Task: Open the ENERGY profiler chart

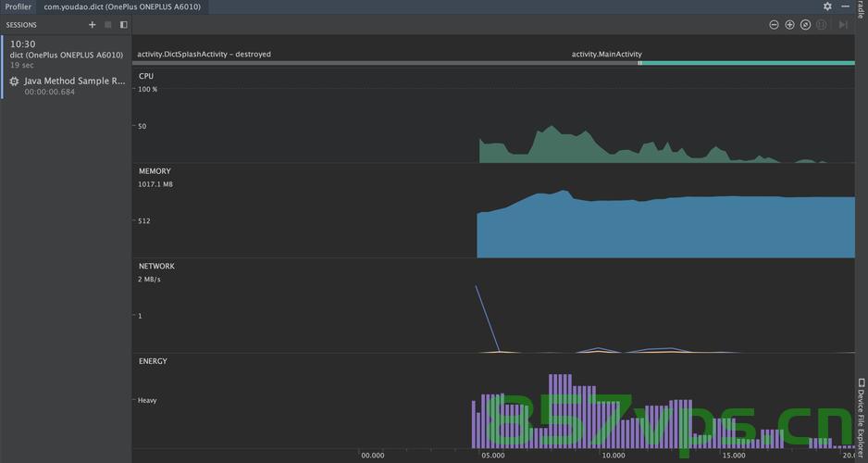Action: 493,402
